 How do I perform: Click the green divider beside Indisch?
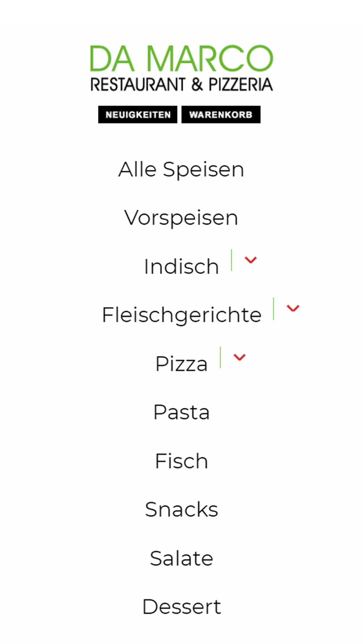point(231,260)
